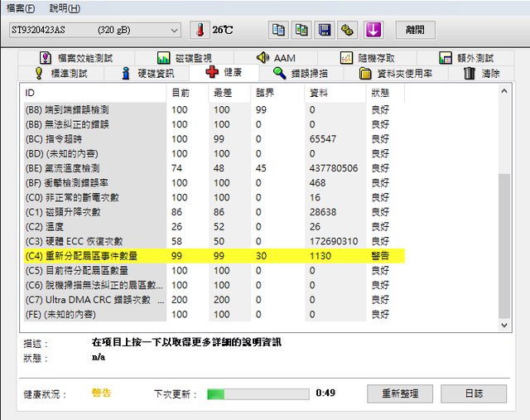This screenshot has height=420, width=530.
Task: Switch to the 磁碟監視 tab
Action: click(185, 58)
